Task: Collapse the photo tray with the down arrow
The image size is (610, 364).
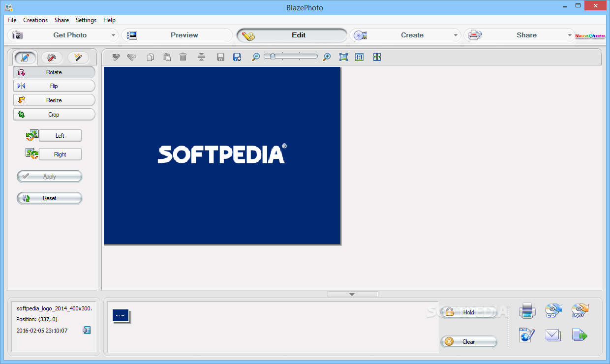Action: (352, 294)
